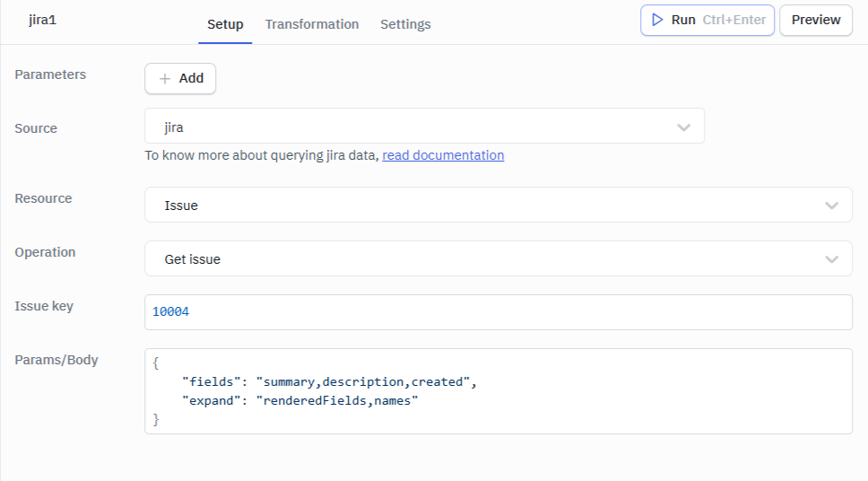Image resolution: width=868 pixels, height=481 pixels.
Task: Expand the Source chevron arrow
Action: pos(683,127)
